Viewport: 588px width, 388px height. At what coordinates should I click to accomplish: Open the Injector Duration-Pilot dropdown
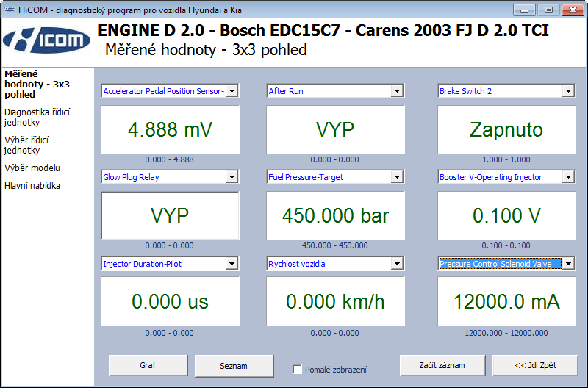point(232,264)
